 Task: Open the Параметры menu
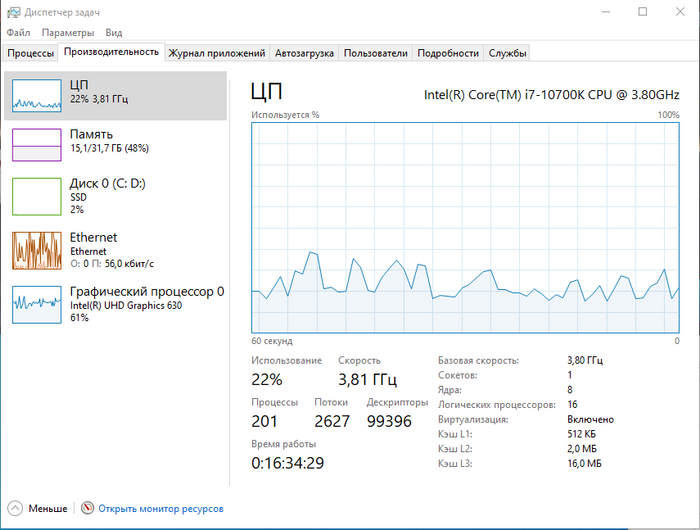pyautogui.click(x=68, y=33)
